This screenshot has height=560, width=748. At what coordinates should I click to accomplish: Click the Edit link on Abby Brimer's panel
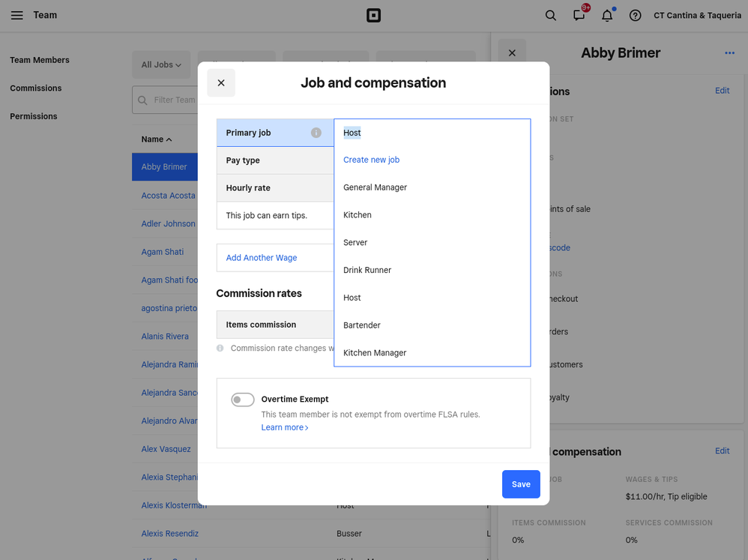(722, 90)
